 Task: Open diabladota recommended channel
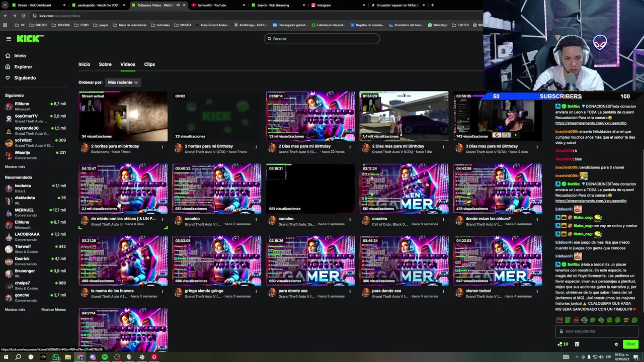35,200
